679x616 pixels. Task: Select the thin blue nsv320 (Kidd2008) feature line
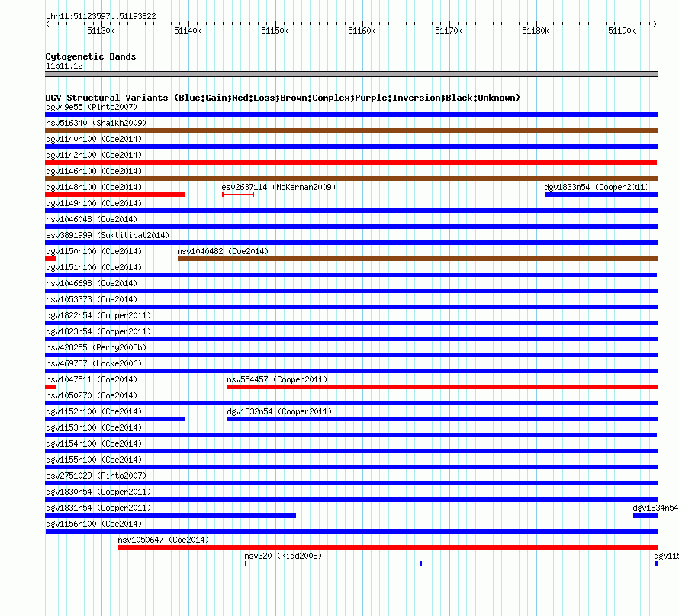pyautogui.click(x=333, y=563)
